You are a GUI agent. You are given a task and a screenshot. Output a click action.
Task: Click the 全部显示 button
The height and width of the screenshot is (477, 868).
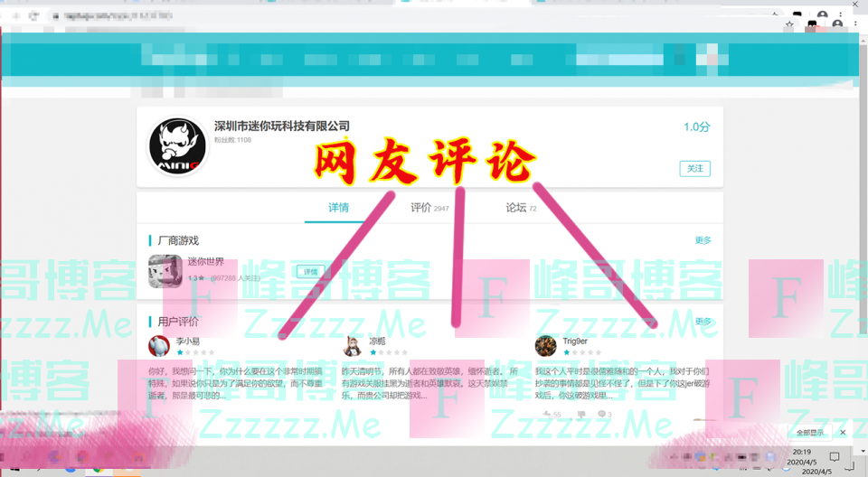(x=810, y=432)
